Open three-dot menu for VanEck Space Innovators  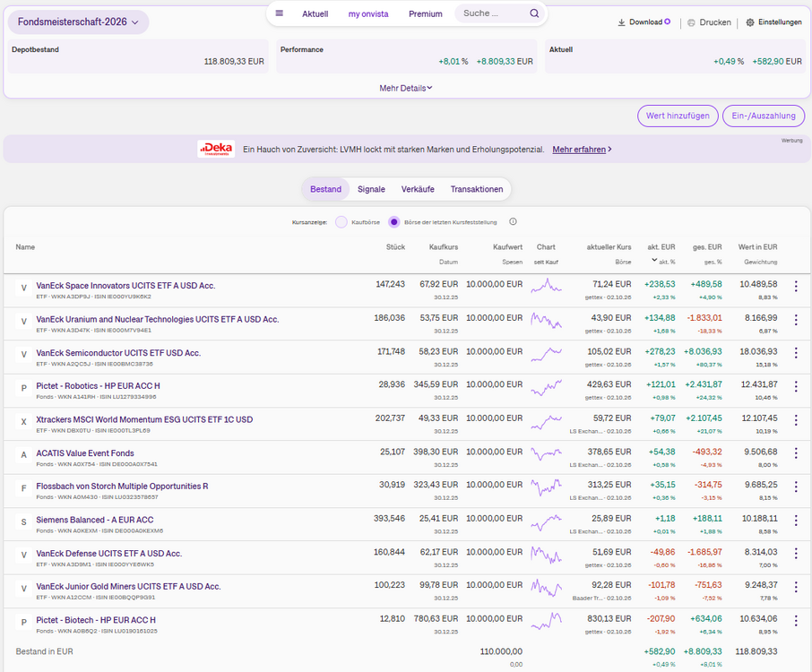[x=796, y=286]
